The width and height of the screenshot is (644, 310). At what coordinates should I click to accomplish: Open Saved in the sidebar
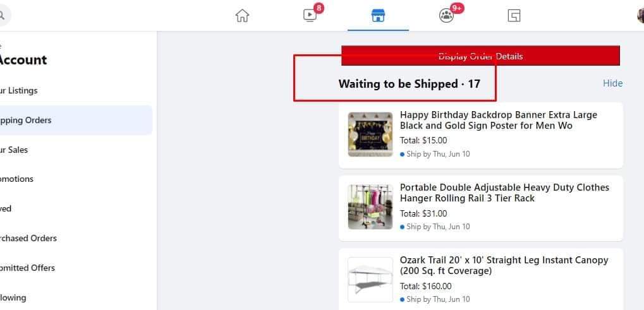tap(6, 208)
